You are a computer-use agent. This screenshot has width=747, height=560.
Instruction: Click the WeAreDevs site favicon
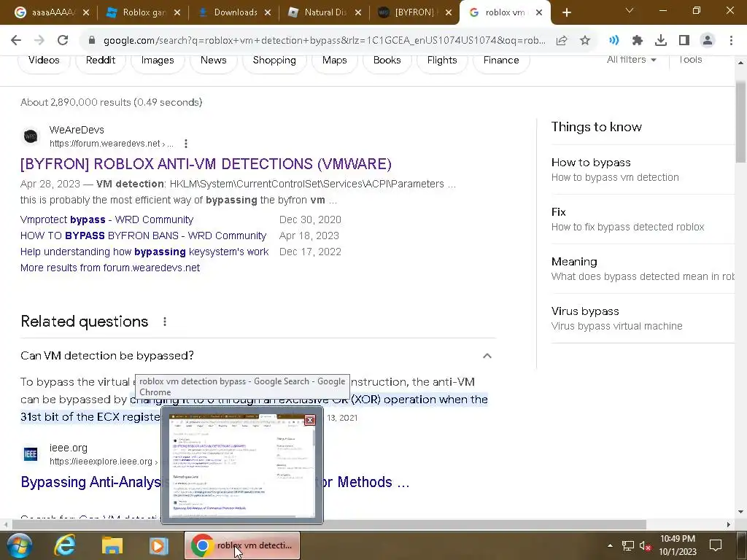click(31, 136)
